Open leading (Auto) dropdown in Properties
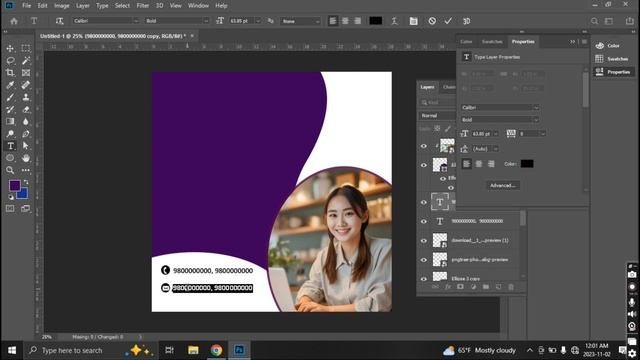This screenshot has height=360, width=640. (496, 149)
